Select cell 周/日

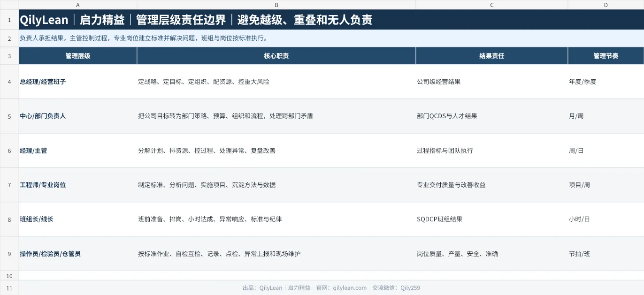pyautogui.click(x=606, y=151)
